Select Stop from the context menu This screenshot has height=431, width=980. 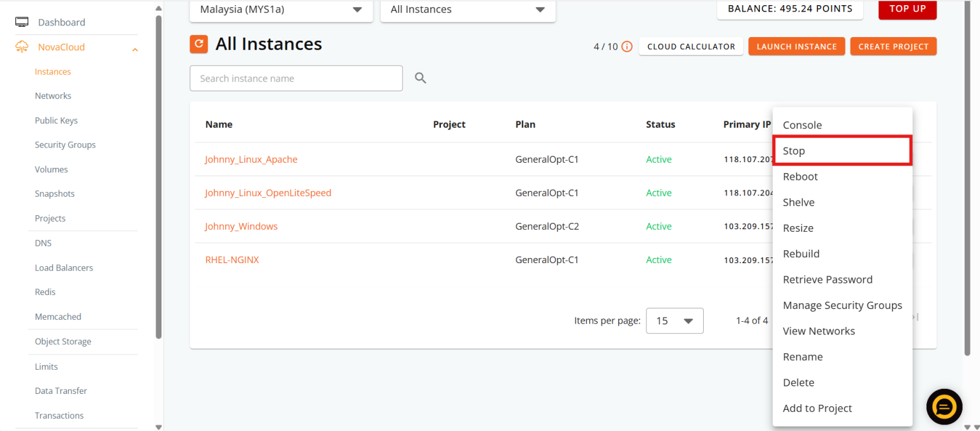[x=842, y=151]
